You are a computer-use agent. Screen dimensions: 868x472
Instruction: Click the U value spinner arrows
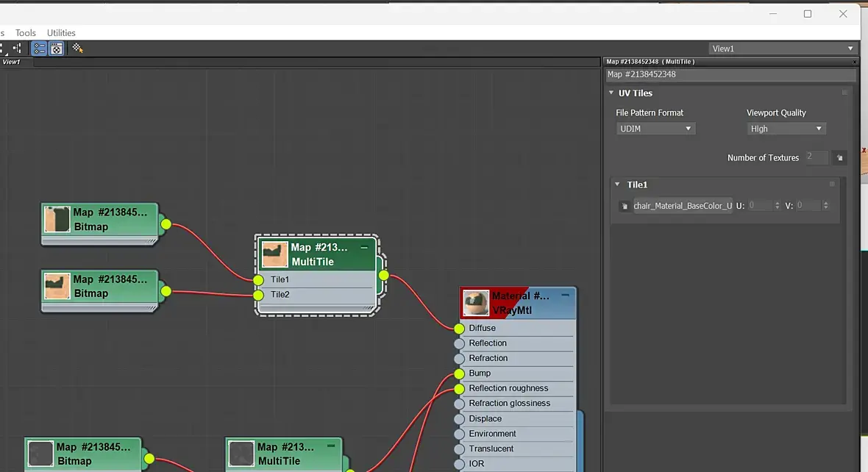(778, 205)
